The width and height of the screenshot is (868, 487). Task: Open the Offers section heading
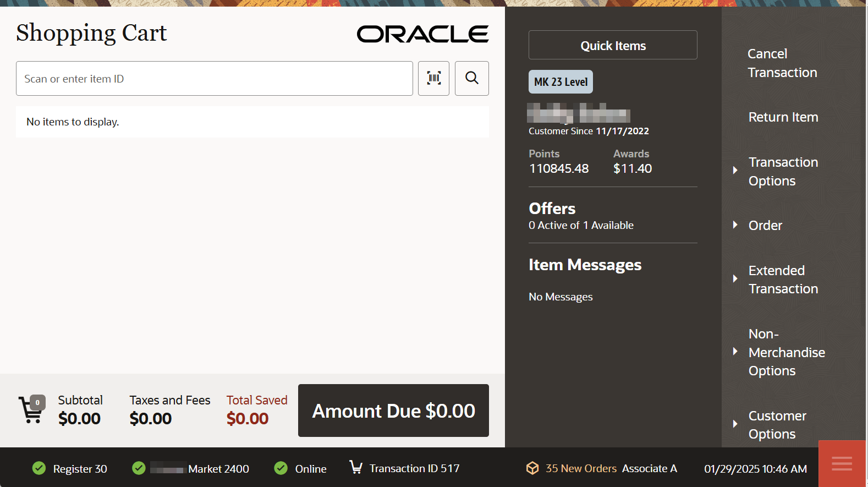coord(552,209)
